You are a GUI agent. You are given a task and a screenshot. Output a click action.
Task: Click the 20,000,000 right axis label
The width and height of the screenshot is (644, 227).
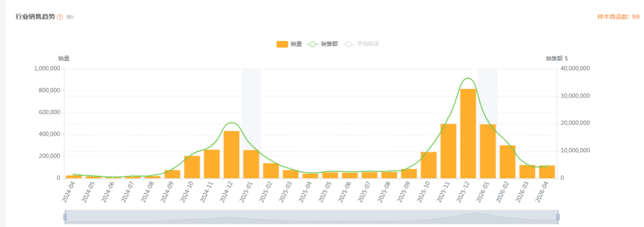point(575,124)
